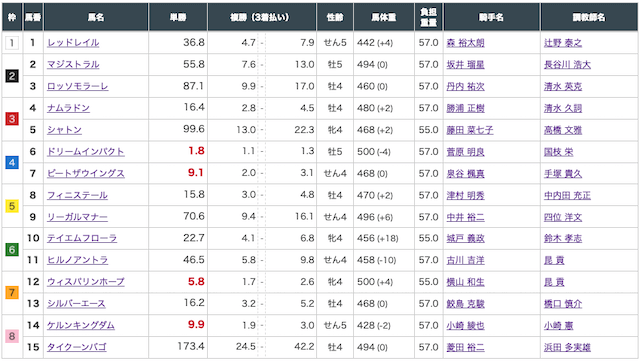Open horse link タイクーンバゴ
The height and width of the screenshot is (361, 640).
(x=76, y=347)
